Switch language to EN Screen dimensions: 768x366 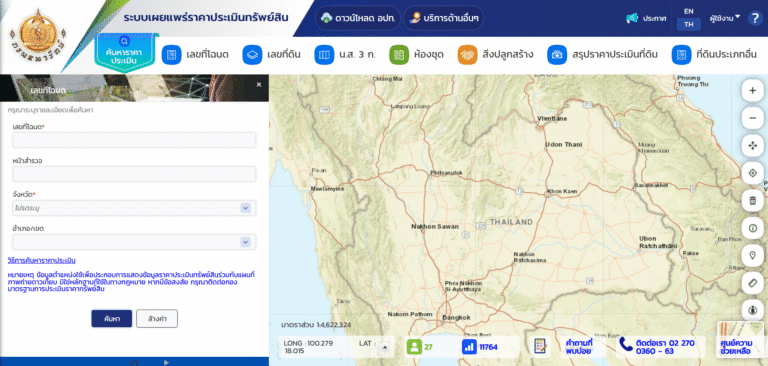pos(689,11)
